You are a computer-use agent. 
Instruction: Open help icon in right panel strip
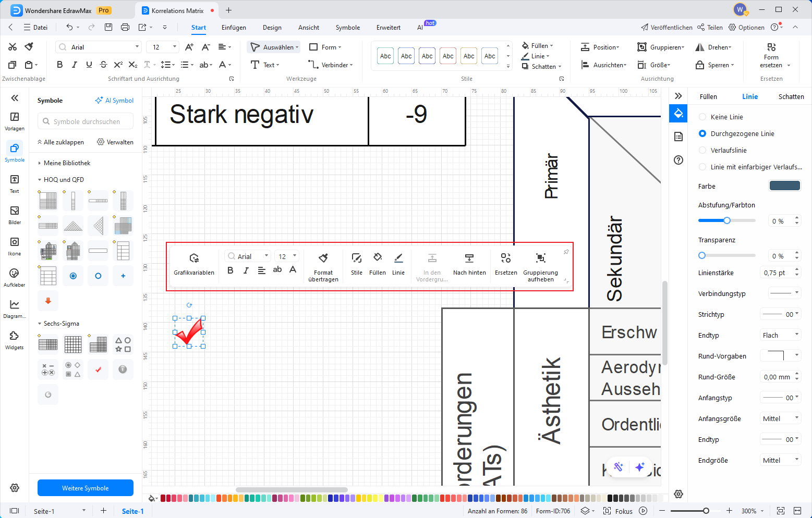tap(678, 160)
